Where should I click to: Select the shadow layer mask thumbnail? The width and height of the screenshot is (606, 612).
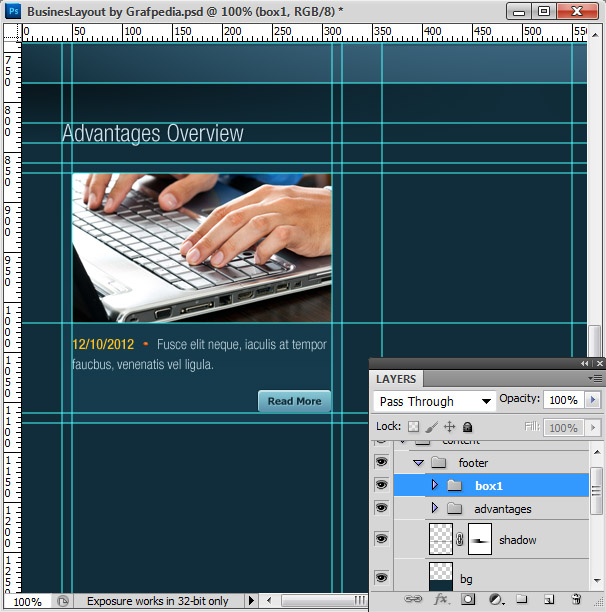click(x=480, y=539)
